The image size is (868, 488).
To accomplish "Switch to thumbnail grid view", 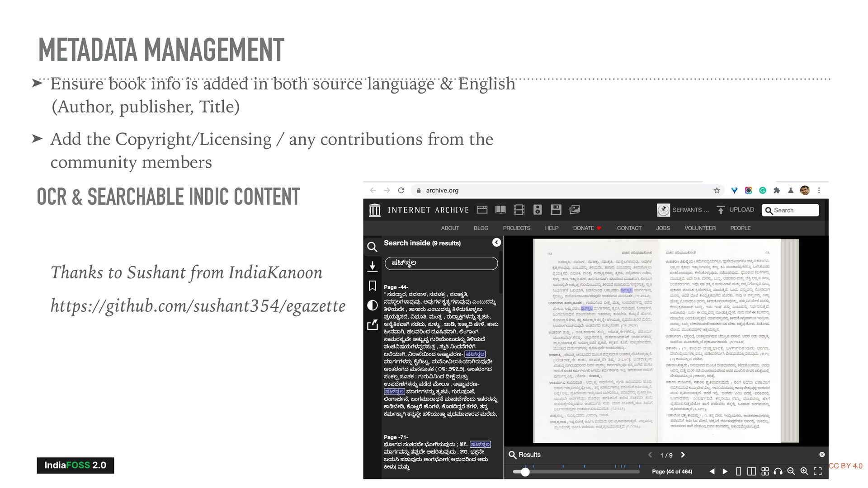I will (765, 471).
